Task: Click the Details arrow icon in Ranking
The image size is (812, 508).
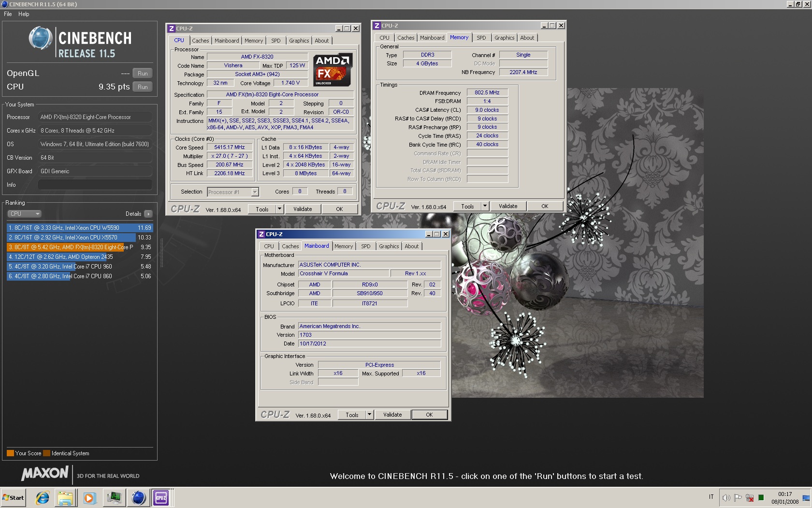Action: coord(148,214)
